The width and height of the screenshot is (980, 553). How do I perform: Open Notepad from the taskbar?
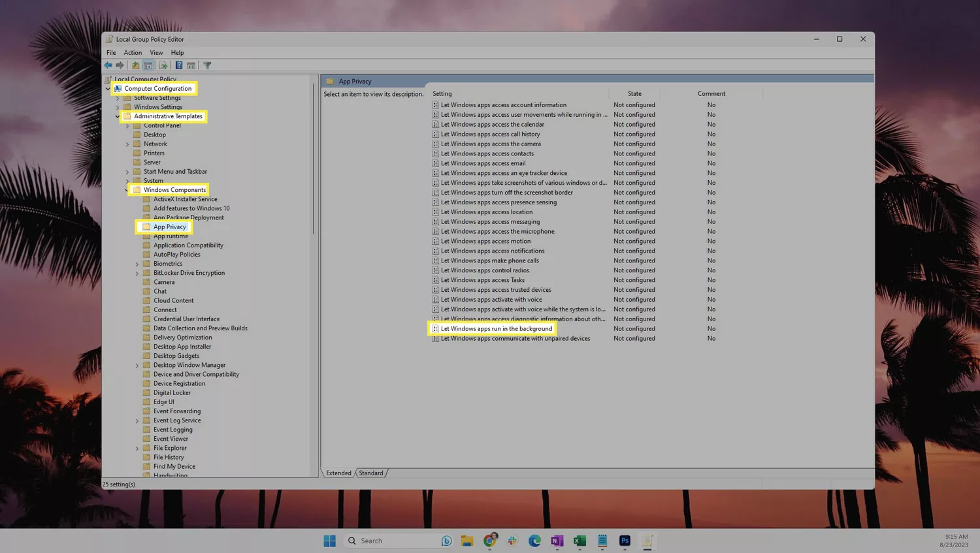602,541
